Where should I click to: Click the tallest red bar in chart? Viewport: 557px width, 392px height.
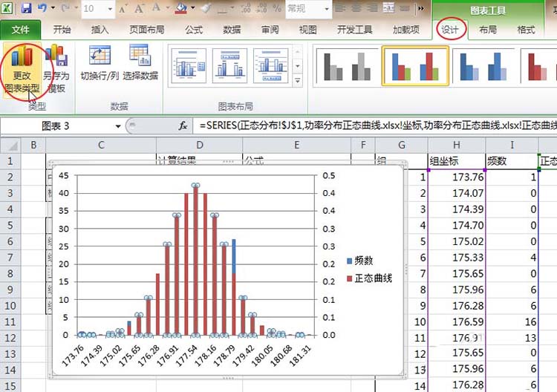pos(196,261)
